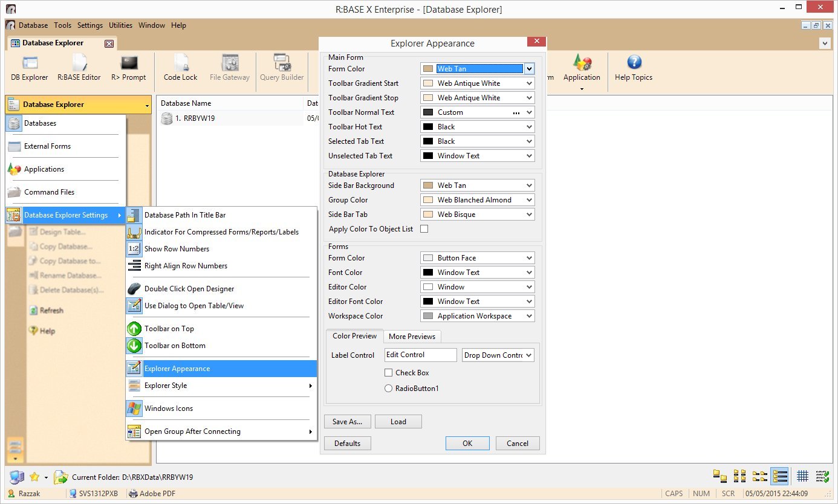The width and height of the screenshot is (838, 504).
Task: Click the Edit Control text field
Action: point(420,355)
